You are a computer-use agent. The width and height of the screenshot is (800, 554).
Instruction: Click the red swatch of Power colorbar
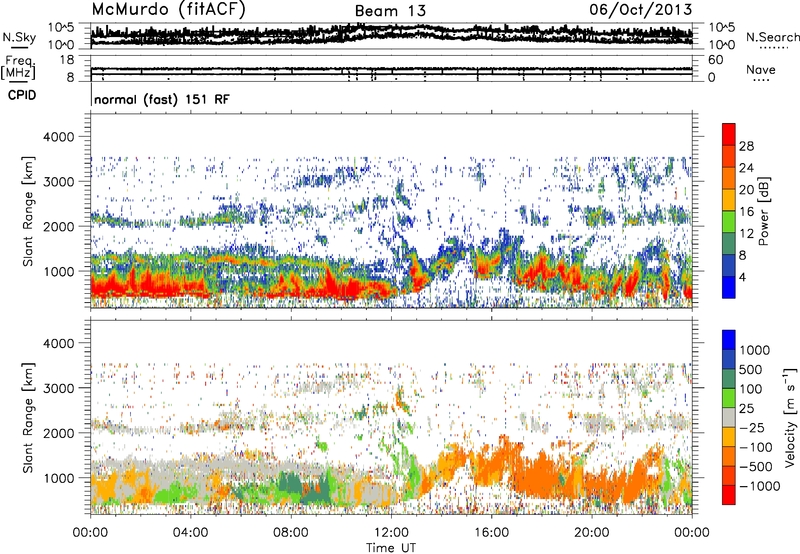coord(729,135)
